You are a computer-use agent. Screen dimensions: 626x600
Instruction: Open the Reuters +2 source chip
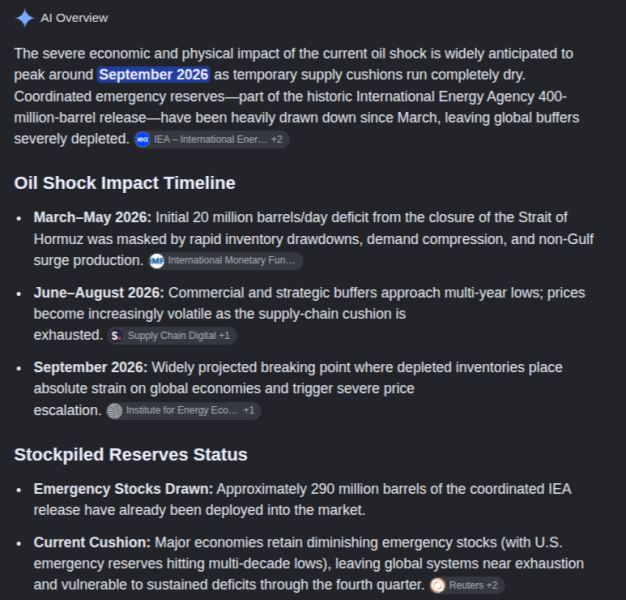(467, 585)
